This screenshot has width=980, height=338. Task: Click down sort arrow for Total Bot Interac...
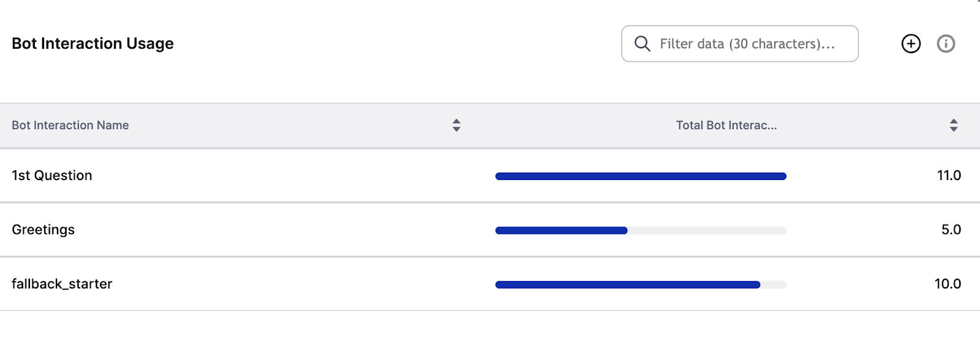[954, 129]
